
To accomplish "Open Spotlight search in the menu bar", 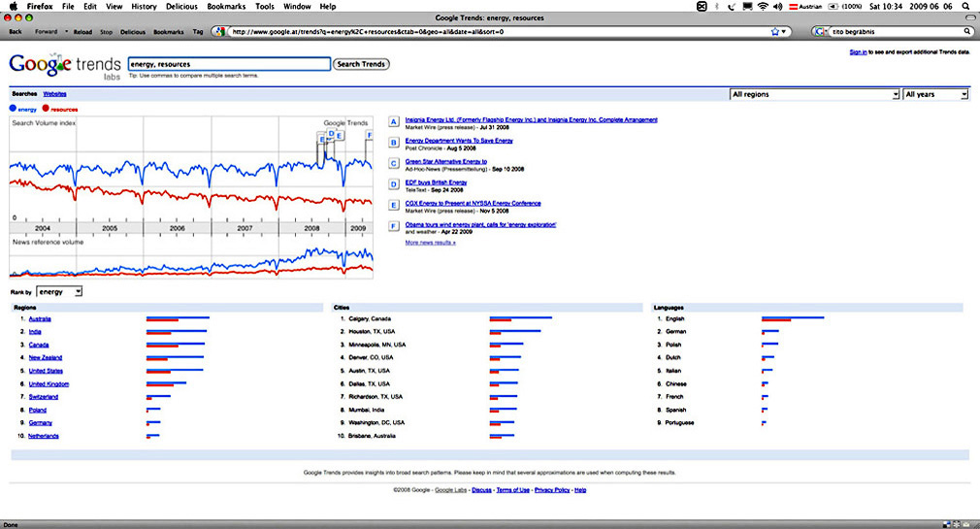I will pyautogui.click(x=966, y=6).
